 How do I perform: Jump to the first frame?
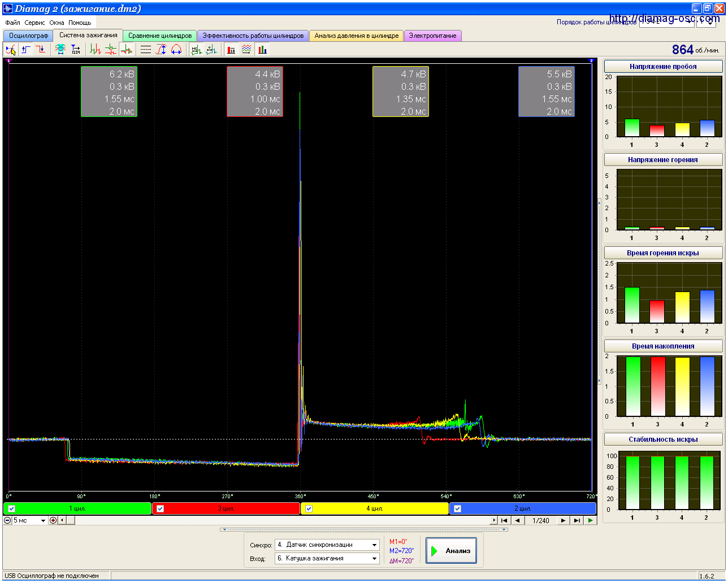(504, 520)
